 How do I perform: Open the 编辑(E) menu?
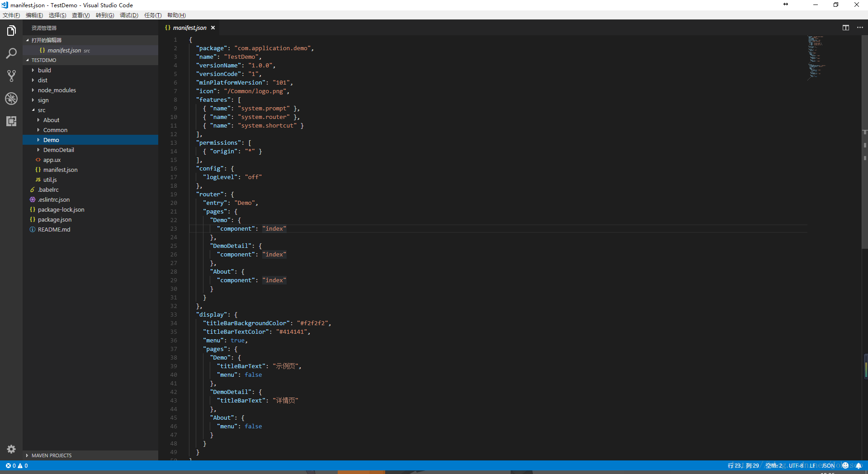pos(34,15)
